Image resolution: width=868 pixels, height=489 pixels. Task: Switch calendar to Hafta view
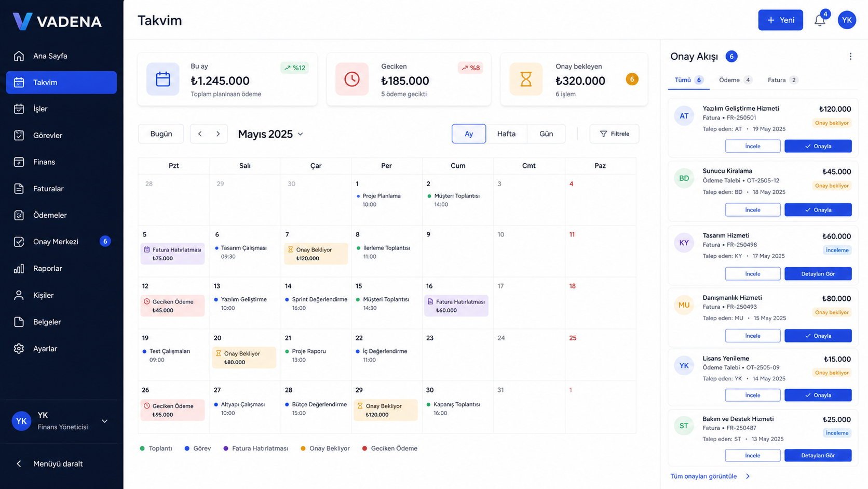click(x=506, y=134)
